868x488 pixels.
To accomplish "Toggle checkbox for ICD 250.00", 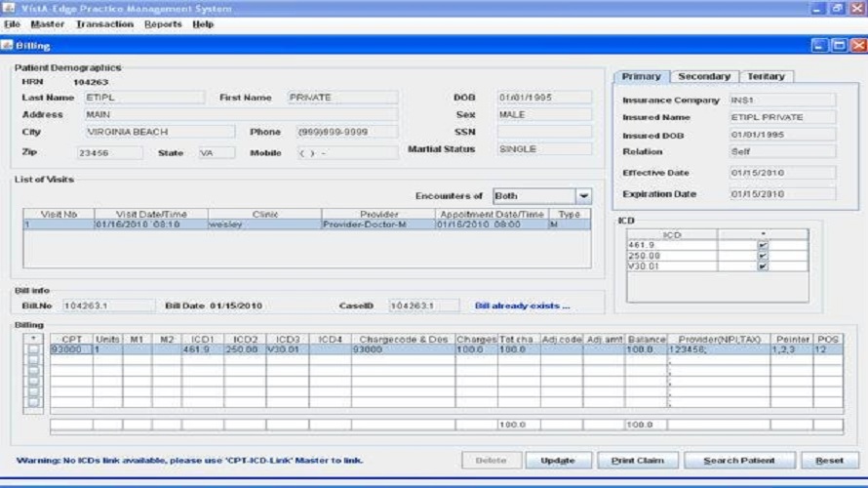I will [763, 256].
